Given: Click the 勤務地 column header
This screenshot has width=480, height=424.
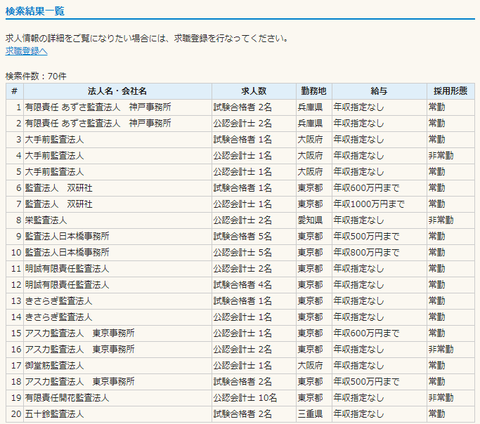Looking at the screenshot, I should 314,91.
